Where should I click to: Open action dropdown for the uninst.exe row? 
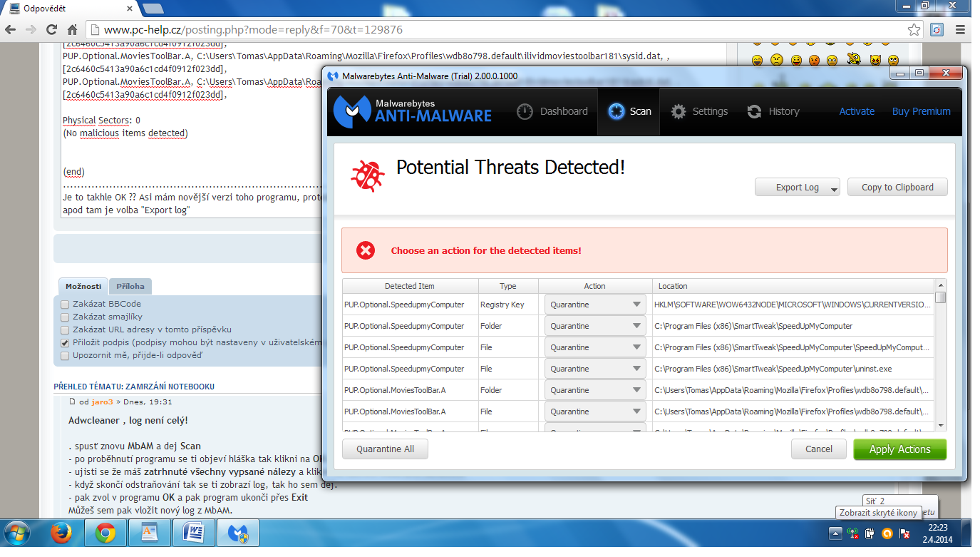click(595, 369)
